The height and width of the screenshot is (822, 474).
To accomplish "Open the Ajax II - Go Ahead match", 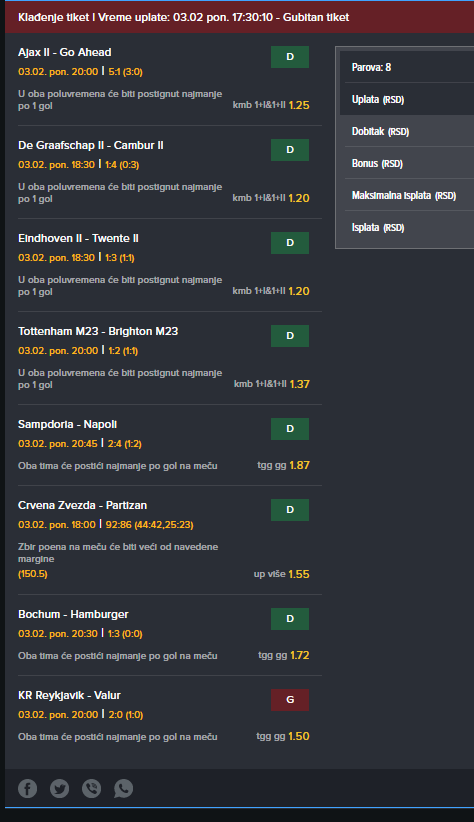I will [x=64, y=52].
